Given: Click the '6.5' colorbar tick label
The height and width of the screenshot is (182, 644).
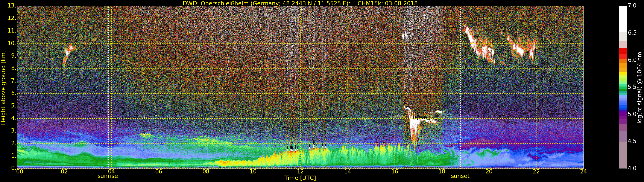Looking at the screenshot, I should point(632,33).
